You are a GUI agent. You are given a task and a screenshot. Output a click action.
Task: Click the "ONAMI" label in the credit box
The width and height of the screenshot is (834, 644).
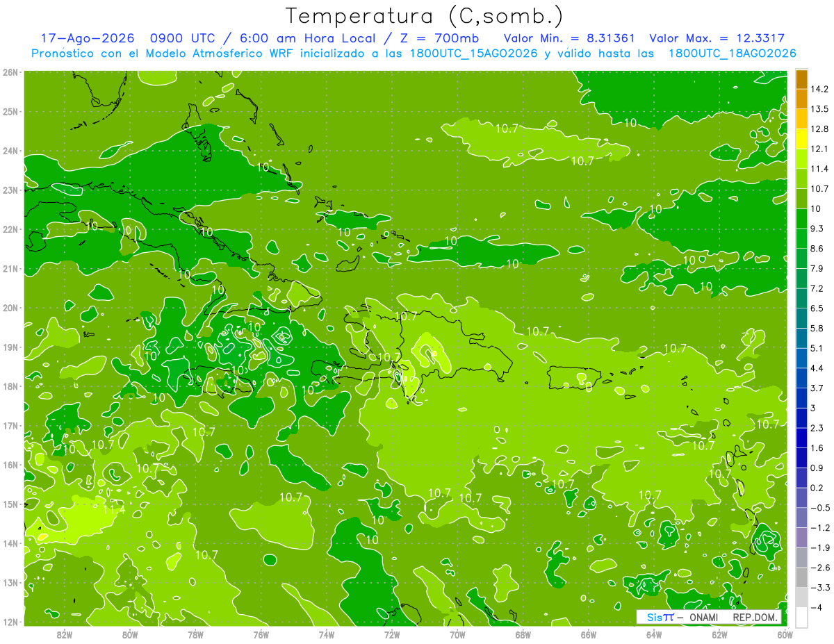tap(705, 617)
